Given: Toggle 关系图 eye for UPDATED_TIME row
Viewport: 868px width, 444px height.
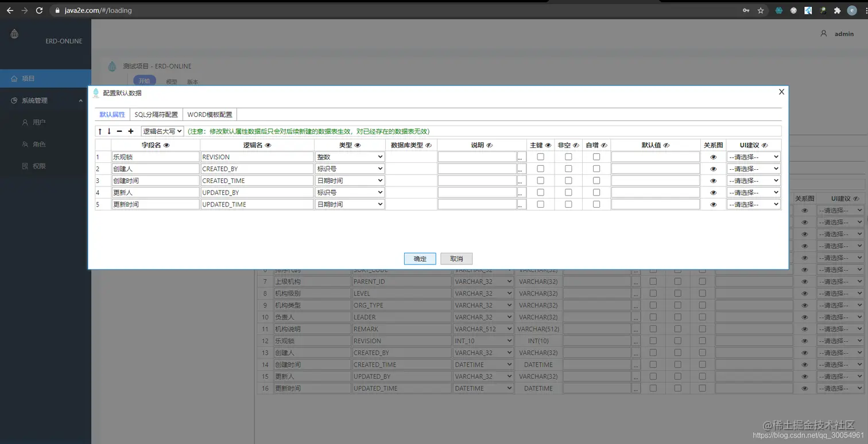Looking at the screenshot, I should pos(714,204).
